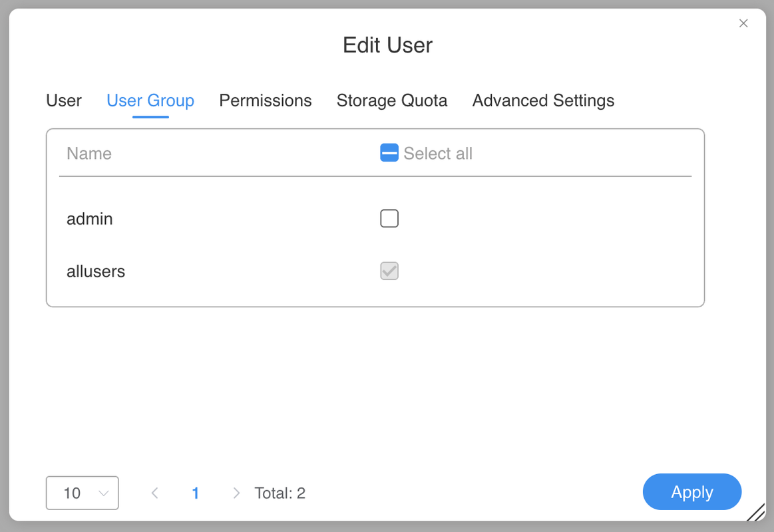Click the 'Total: 2' count label

tap(280, 493)
